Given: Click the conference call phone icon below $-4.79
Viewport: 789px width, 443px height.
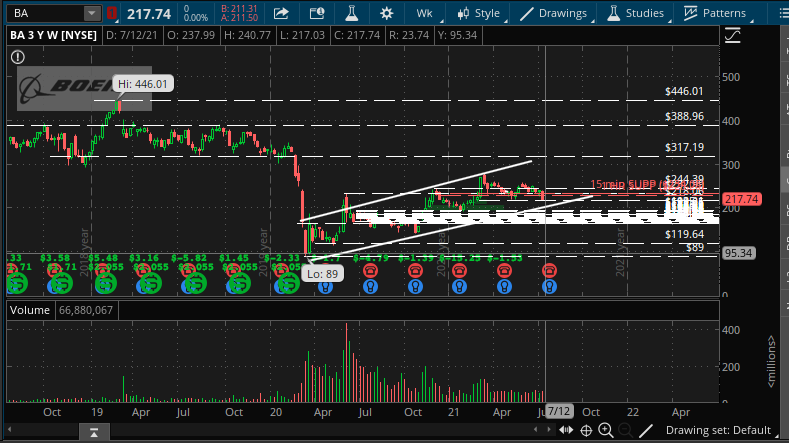Looking at the screenshot, I should (370, 271).
